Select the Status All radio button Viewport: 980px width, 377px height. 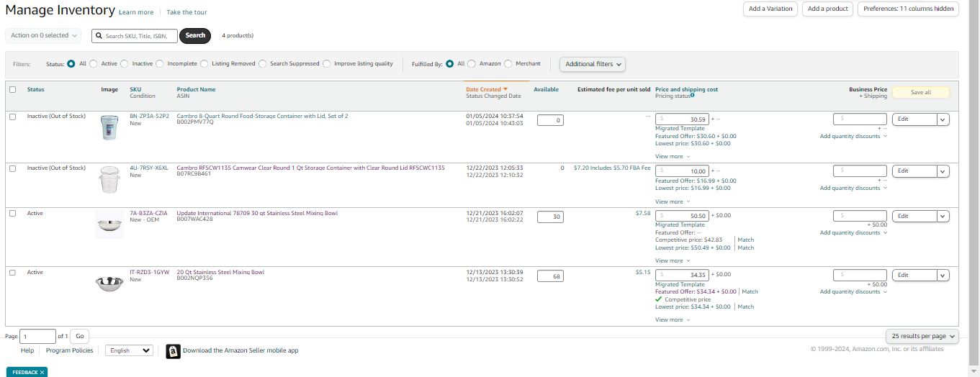point(71,63)
